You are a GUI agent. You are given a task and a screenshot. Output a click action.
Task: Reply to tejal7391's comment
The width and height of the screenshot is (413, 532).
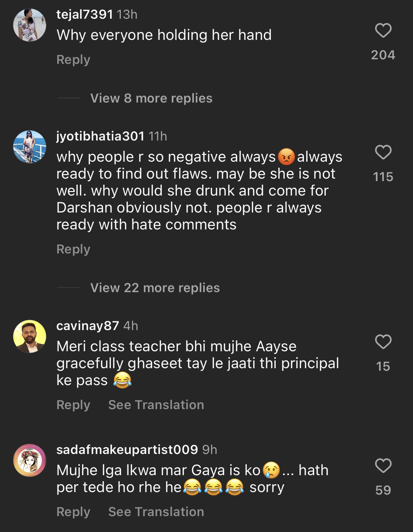[x=73, y=60]
